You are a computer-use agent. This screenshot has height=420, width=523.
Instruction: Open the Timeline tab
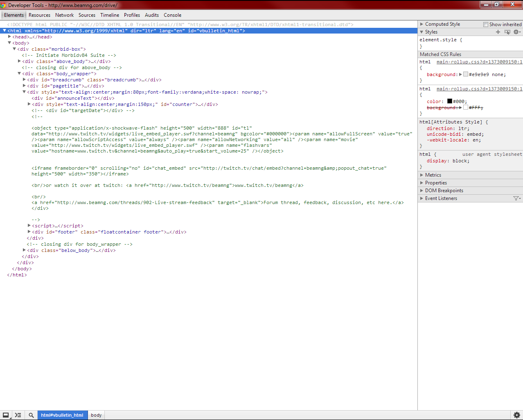click(110, 15)
